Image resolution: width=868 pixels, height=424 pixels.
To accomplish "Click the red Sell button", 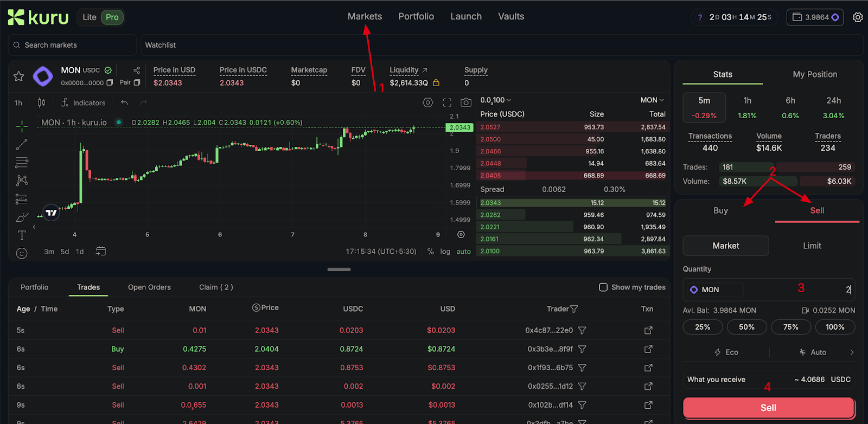I will pyautogui.click(x=769, y=408).
